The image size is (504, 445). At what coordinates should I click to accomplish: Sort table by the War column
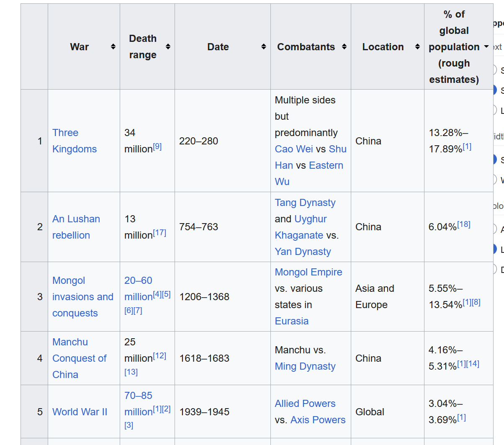[x=113, y=47]
